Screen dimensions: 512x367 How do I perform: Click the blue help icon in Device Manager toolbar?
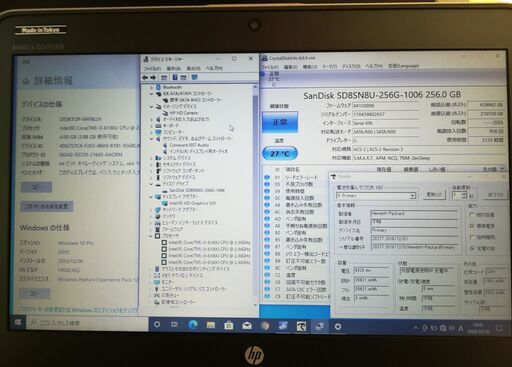coord(174,77)
